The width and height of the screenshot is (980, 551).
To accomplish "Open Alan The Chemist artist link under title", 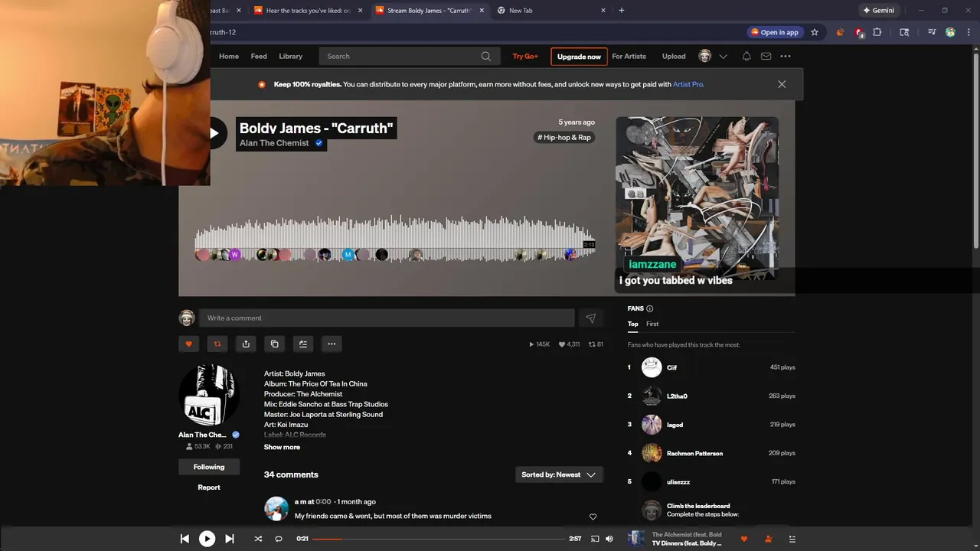I will [274, 143].
